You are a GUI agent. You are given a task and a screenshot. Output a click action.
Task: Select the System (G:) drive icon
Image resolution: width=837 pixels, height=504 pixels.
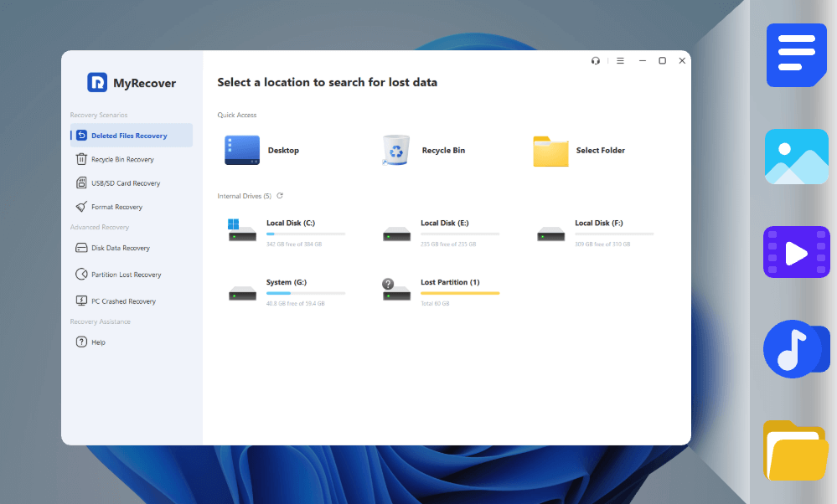pyautogui.click(x=242, y=293)
